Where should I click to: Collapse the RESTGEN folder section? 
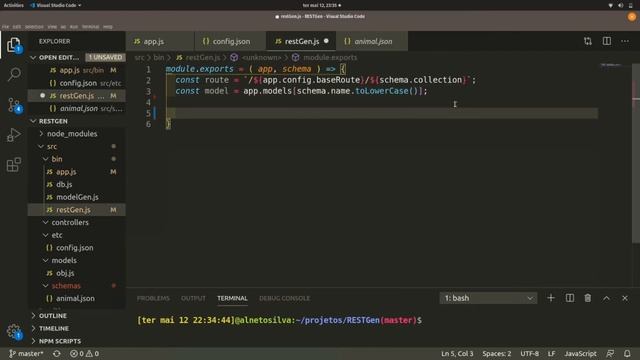33,121
